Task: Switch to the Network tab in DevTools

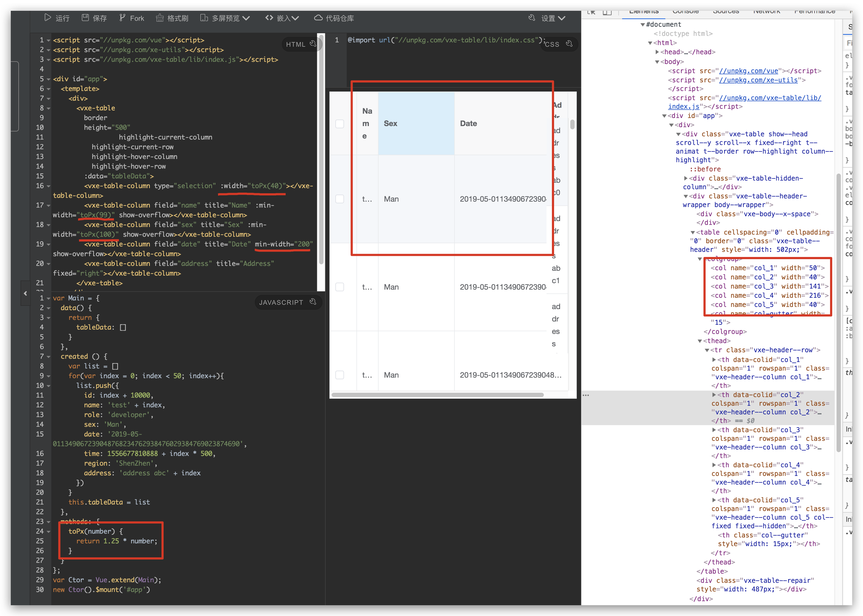Action: (767, 12)
